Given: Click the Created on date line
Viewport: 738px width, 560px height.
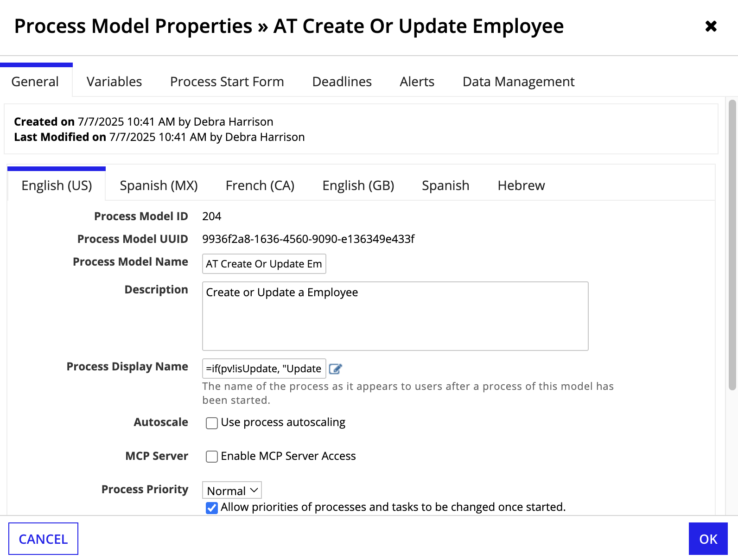Looking at the screenshot, I should [144, 122].
